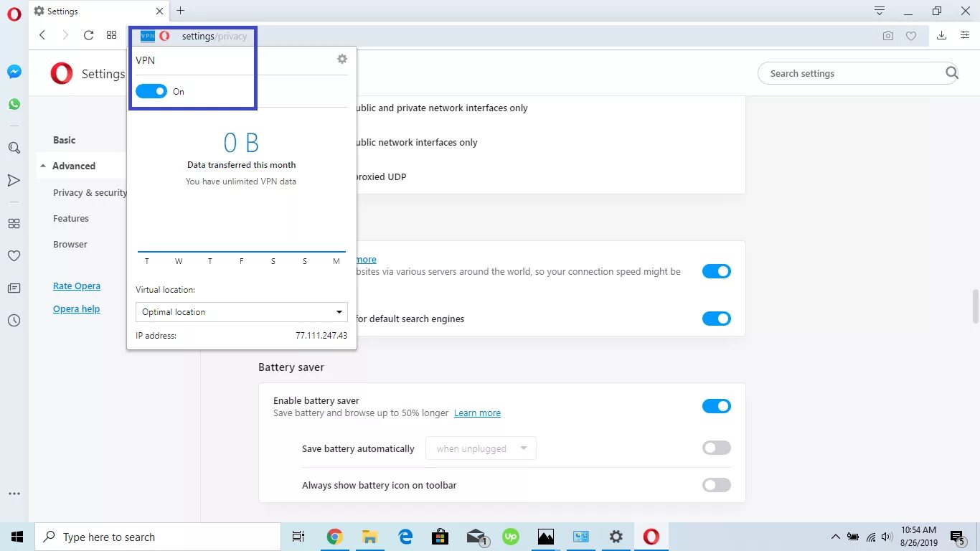
Task: Click volume icon in system tray
Action: 887,537
